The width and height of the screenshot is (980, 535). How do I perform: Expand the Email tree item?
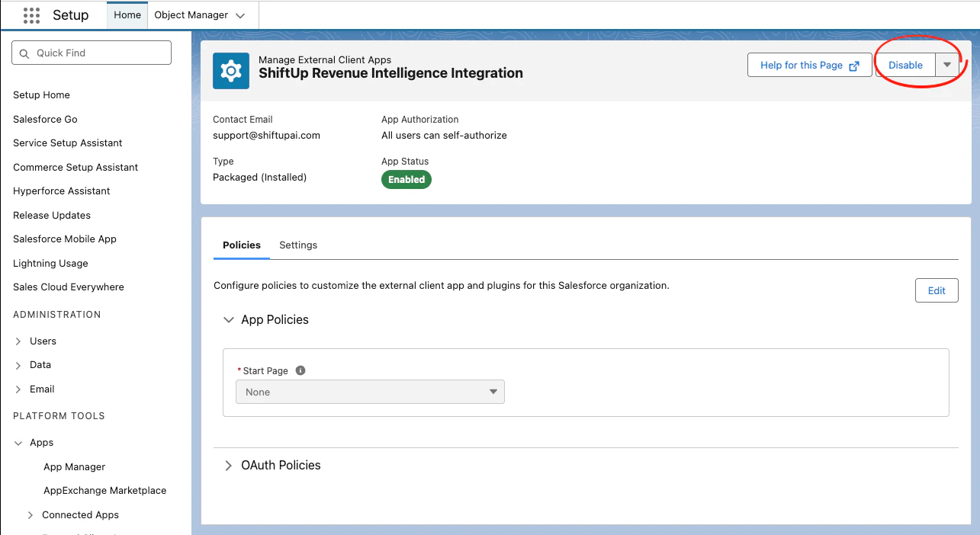pos(18,389)
